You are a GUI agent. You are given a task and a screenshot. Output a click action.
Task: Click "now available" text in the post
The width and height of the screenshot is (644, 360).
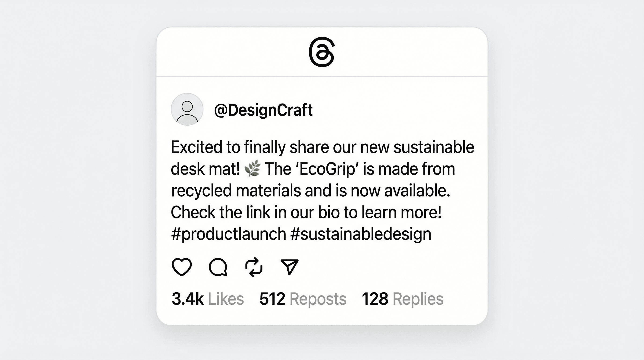(400, 191)
